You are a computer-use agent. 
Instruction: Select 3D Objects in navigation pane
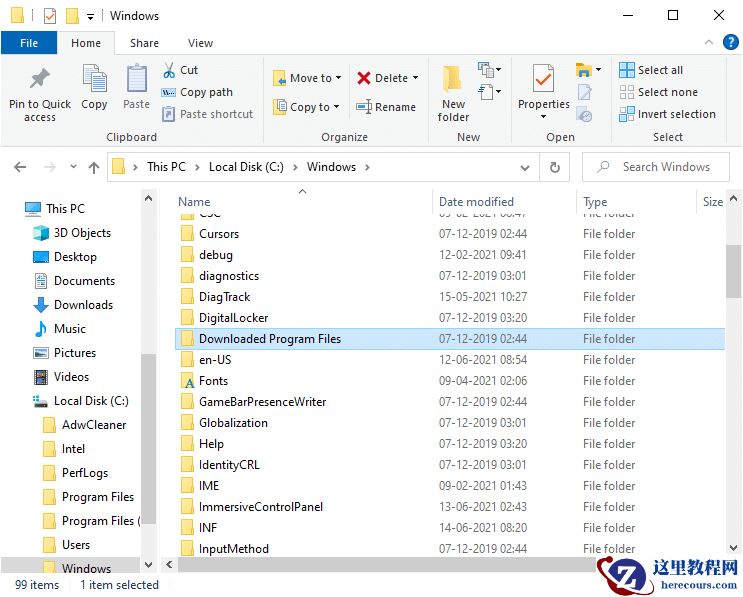[72, 233]
